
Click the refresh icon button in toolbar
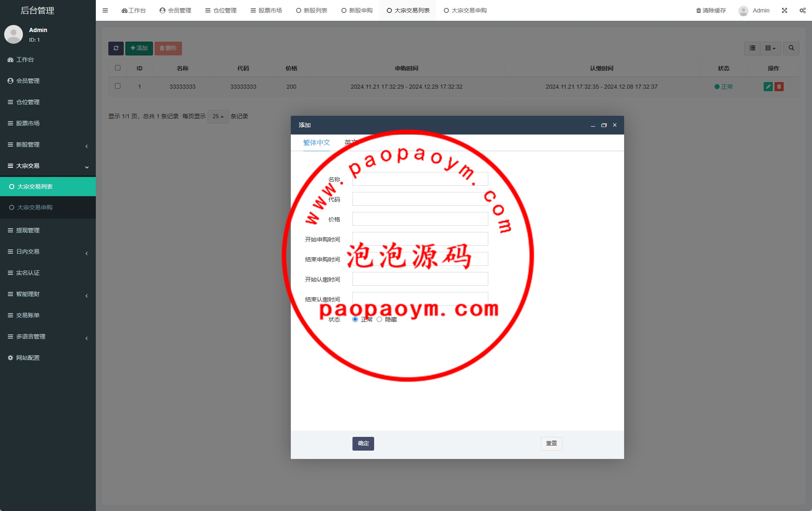point(116,48)
